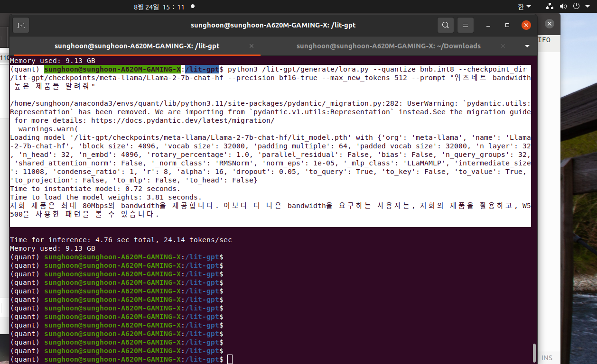This screenshot has height=364, width=597.
Task: Open terminal hamburger menu
Action: tap(466, 25)
